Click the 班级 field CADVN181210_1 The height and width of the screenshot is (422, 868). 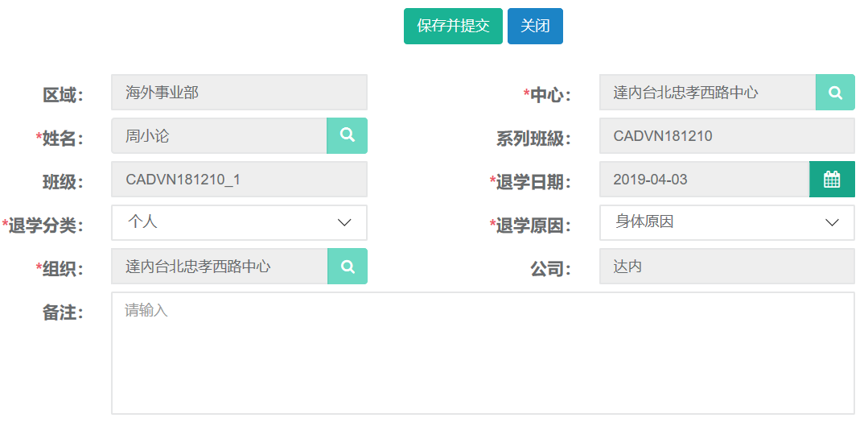pyautogui.click(x=239, y=180)
